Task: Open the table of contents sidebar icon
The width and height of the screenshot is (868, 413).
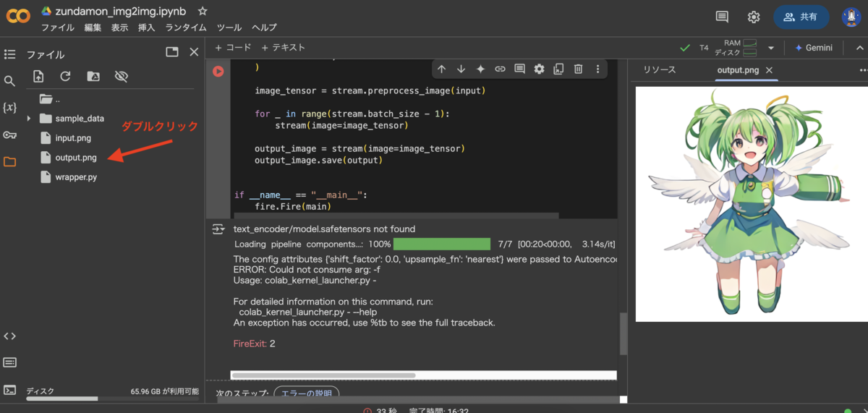Action: coord(9,54)
